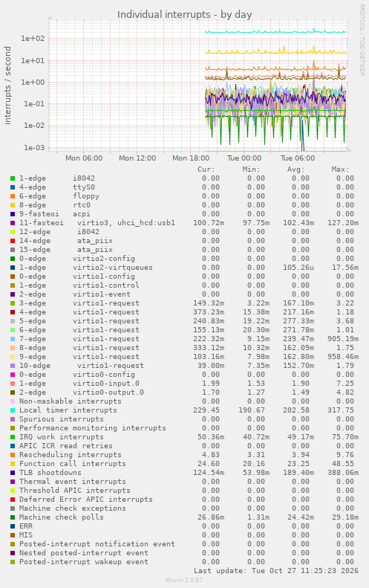Click the Function call interrupts color swatch
Screen dimensions: 369x588
click(x=13, y=464)
